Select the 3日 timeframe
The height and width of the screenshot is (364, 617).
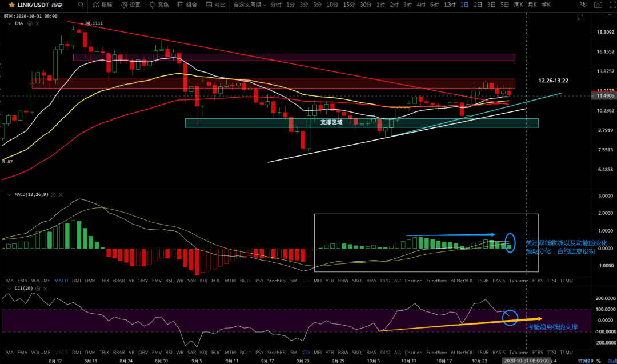(x=491, y=5)
